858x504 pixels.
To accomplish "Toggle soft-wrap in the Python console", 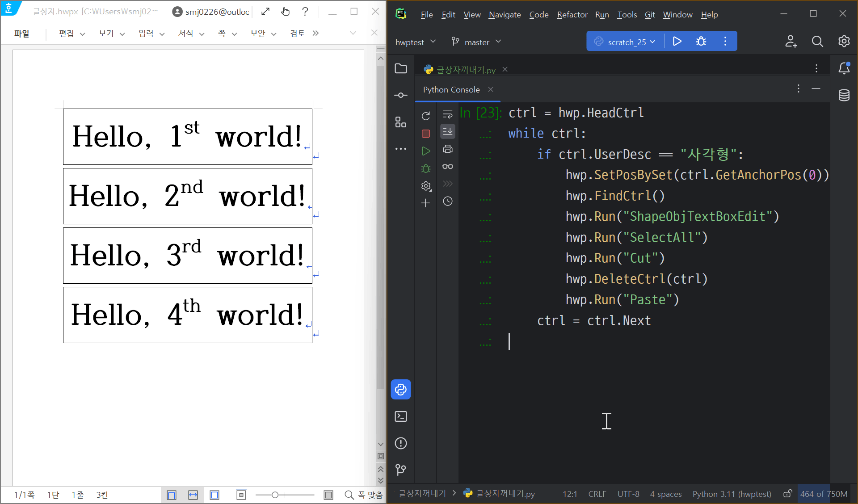I will 447,114.
